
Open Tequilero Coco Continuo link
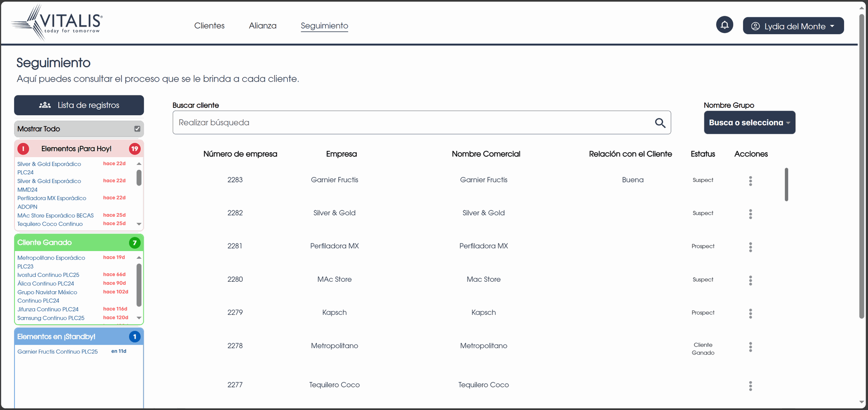point(50,224)
